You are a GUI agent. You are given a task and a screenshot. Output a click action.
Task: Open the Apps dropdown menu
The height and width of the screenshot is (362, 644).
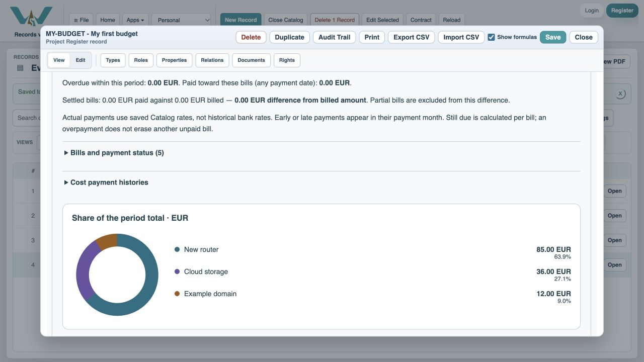tap(135, 20)
